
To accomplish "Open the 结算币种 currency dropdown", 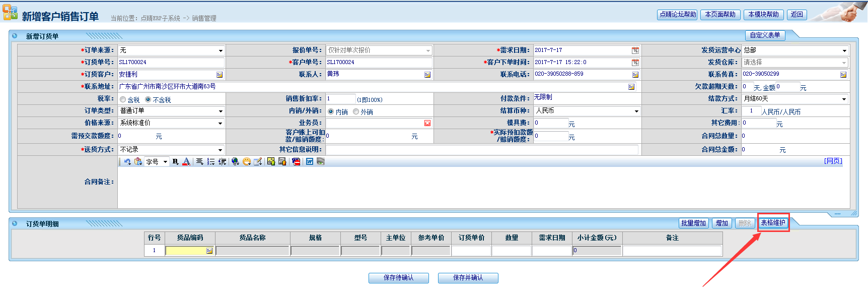I will click(x=636, y=111).
